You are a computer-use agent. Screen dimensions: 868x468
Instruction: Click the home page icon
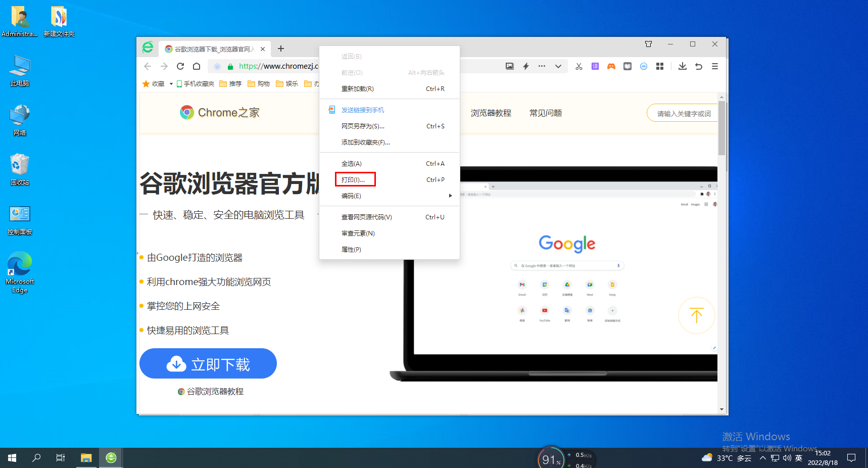197,66
